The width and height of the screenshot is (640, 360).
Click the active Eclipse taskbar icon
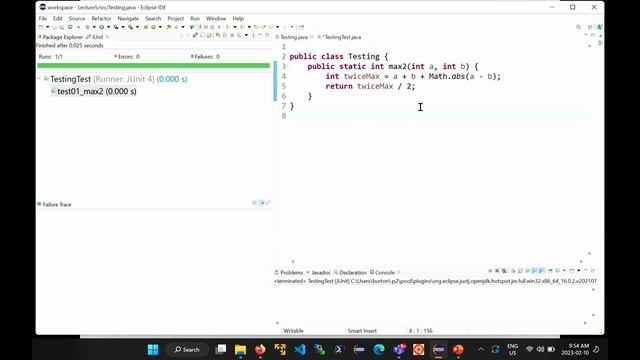438,349
